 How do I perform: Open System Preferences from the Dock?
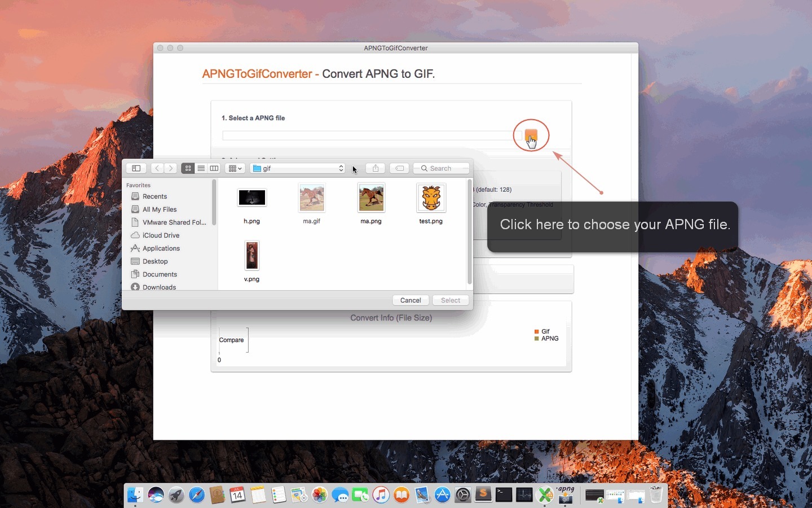(463, 495)
